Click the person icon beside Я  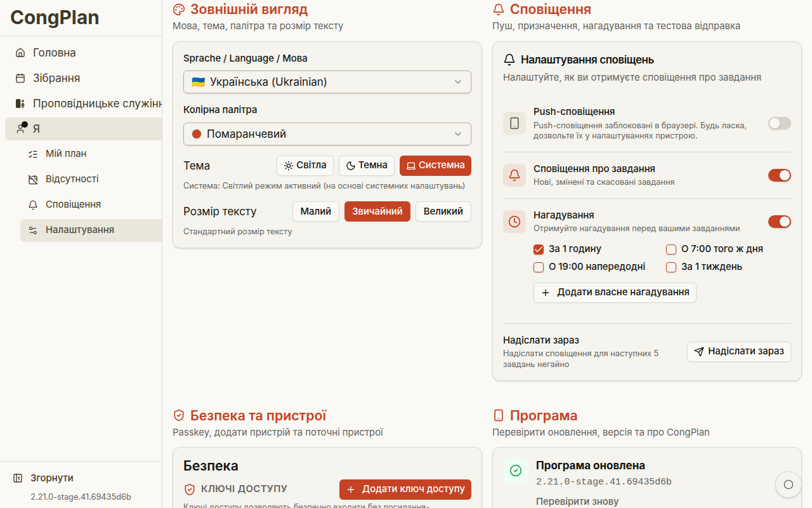21,129
